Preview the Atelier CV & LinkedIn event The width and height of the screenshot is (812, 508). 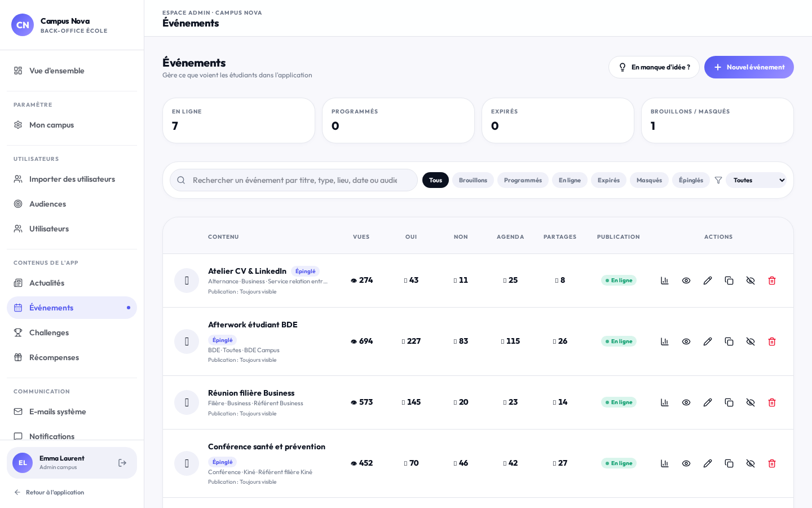(x=686, y=281)
